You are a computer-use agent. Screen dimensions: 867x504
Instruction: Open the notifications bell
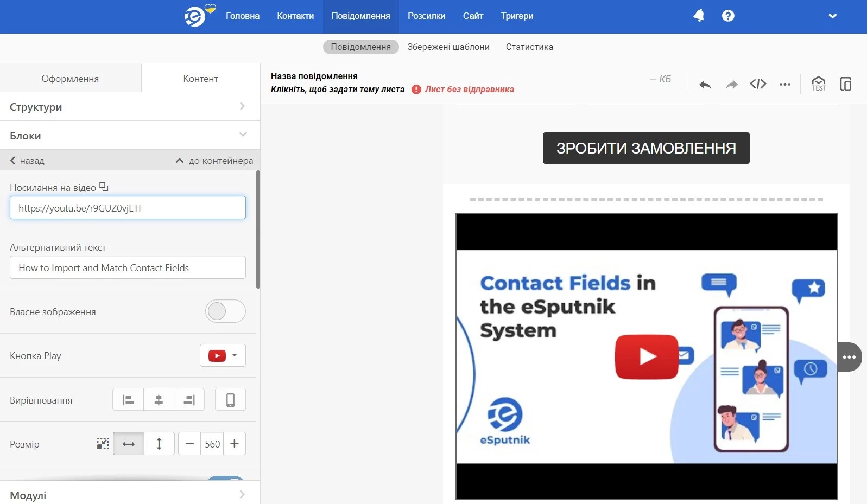(x=699, y=16)
